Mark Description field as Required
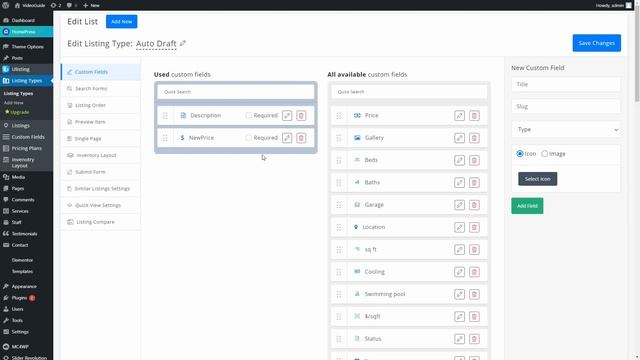This screenshot has height=360, width=640. tap(248, 116)
